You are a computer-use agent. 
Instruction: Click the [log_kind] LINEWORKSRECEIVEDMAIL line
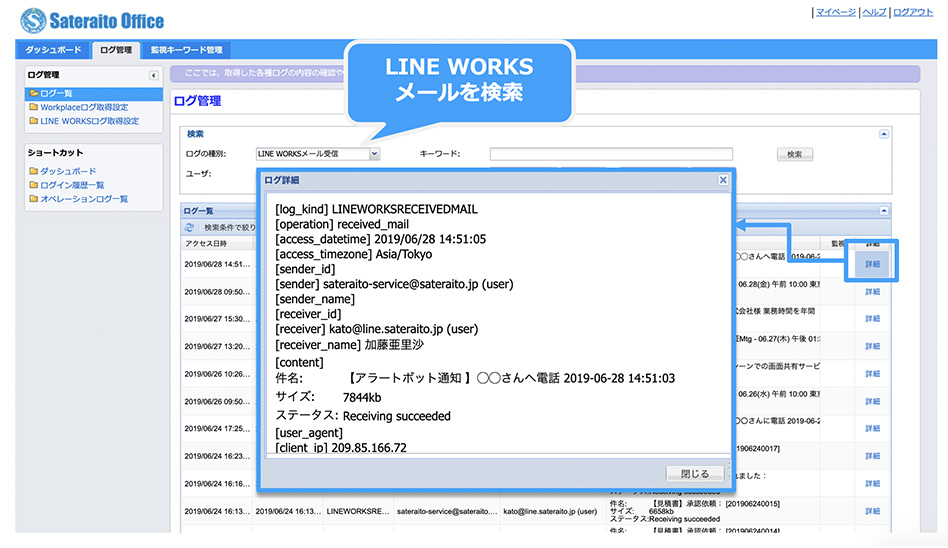point(376,209)
